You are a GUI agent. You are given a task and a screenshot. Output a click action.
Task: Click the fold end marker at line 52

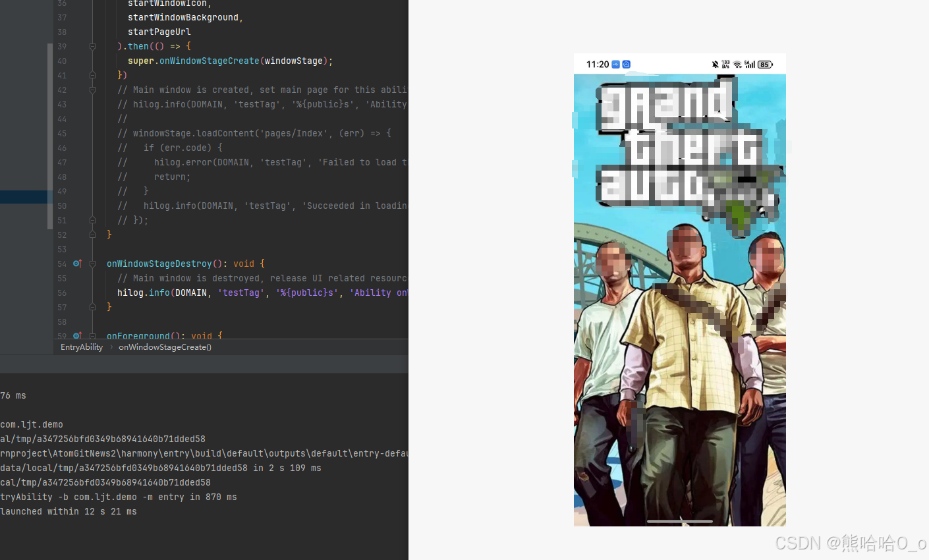[x=92, y=235]
